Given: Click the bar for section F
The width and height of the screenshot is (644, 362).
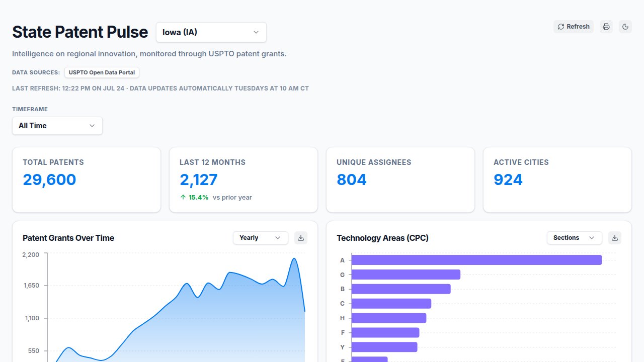Looking at the screenshot, I should click(385, 332).
